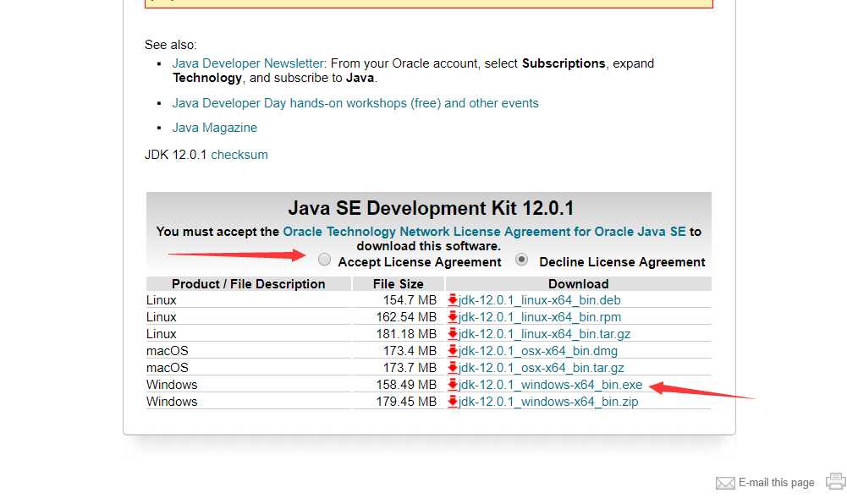
Task: Download jdk-12.0.1_linux-x64_bin.deb
Action: coord(539,300)
